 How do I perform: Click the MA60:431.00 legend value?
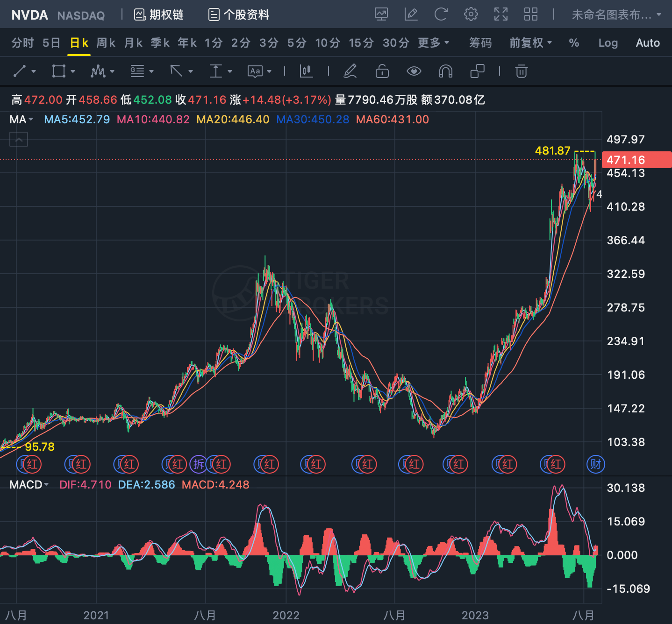pos(393,119)
